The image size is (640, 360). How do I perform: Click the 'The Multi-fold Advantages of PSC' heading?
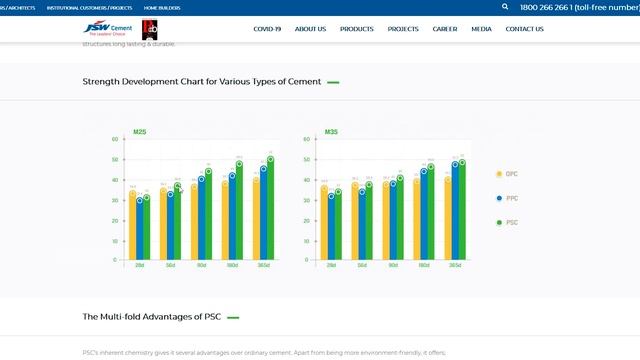click(151, 317)
